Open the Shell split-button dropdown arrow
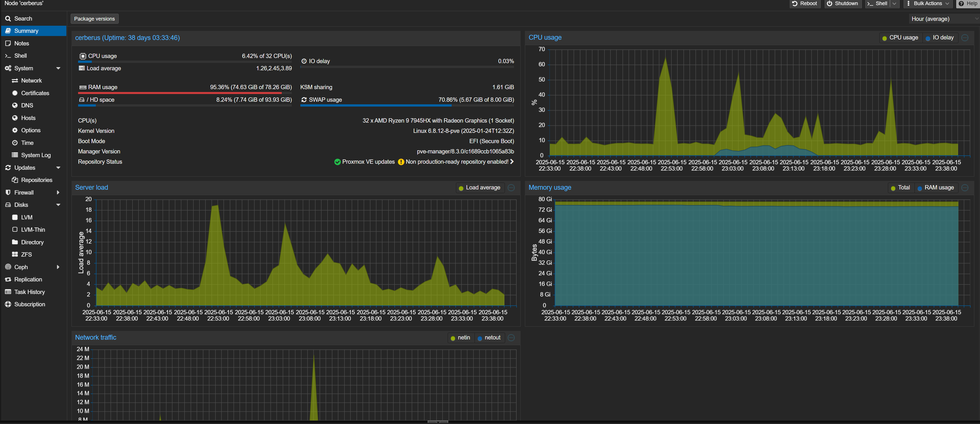Screen dimensions: 980x424 pyautogui.click(x=894, y=3)
